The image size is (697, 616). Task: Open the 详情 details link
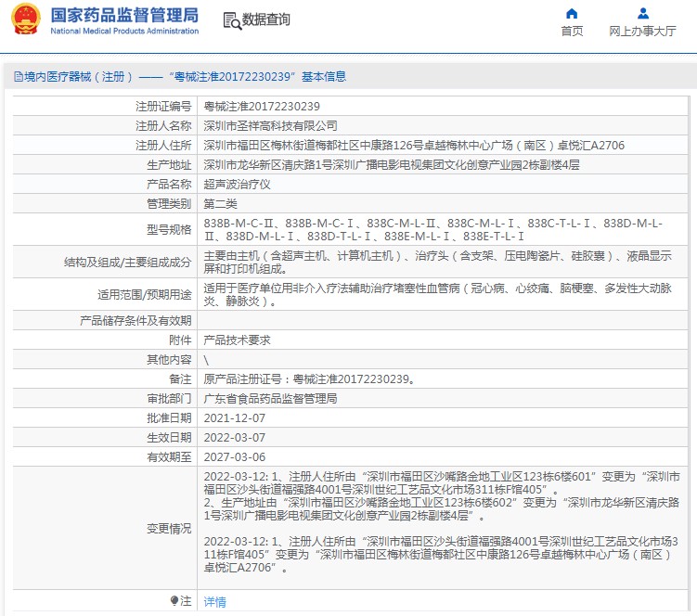(214, 602)
